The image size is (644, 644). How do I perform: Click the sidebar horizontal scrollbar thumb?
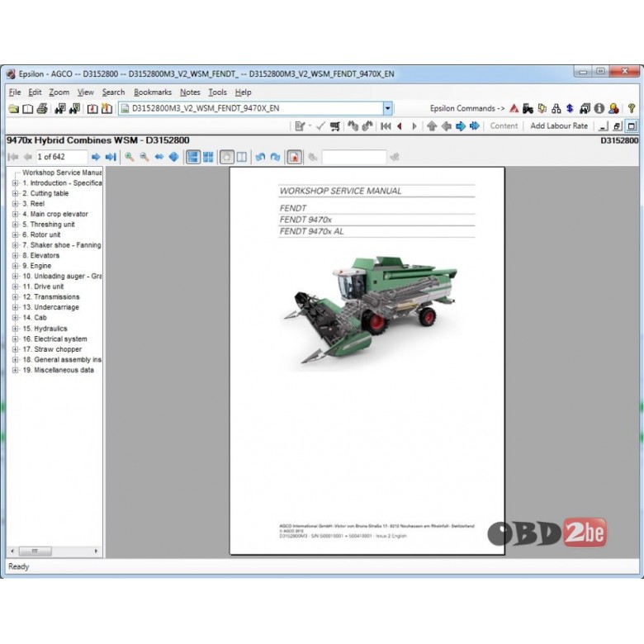click(36, 552)
